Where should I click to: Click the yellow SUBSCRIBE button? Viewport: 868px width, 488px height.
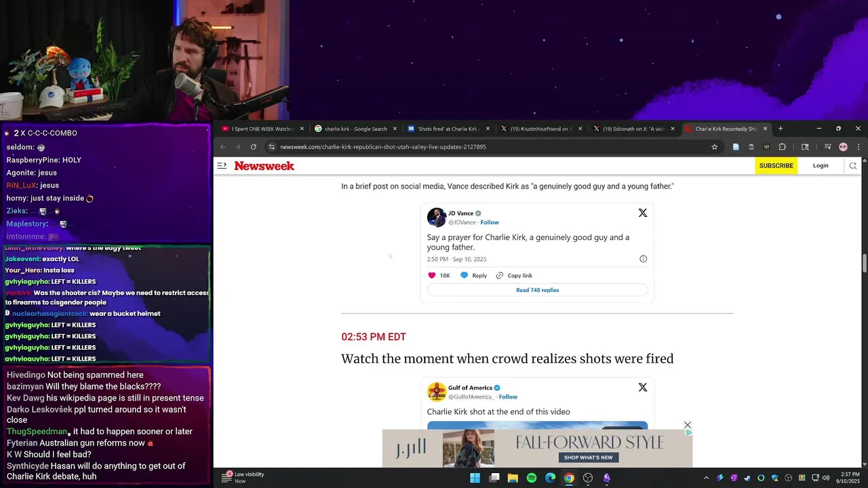click(776, 166)
